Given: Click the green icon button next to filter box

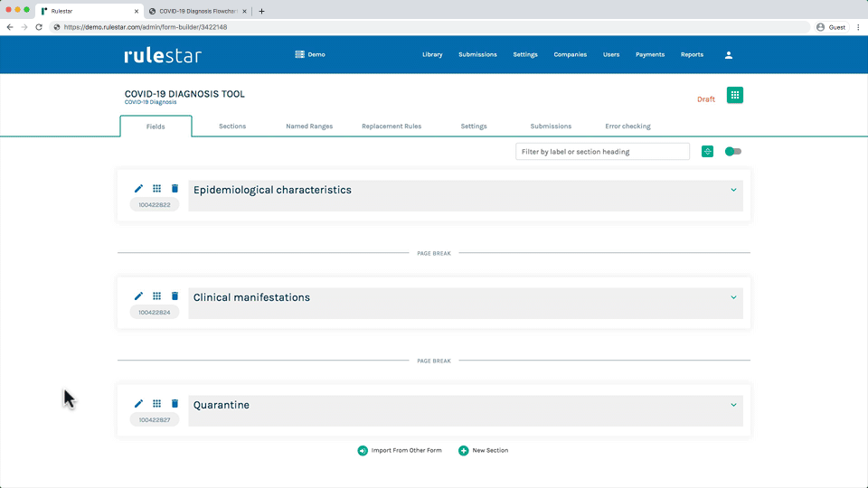Looking at the screenshot, I should point(707,152).
